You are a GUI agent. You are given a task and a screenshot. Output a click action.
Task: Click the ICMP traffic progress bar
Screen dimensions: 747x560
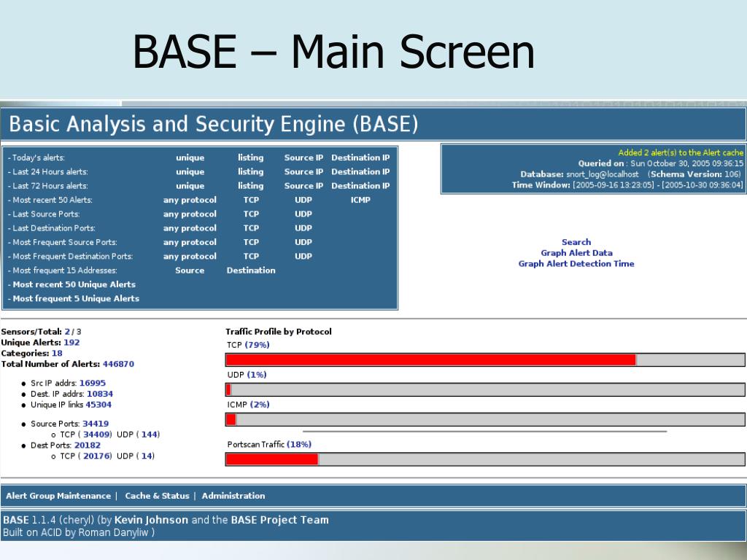(x=485, y=419)
